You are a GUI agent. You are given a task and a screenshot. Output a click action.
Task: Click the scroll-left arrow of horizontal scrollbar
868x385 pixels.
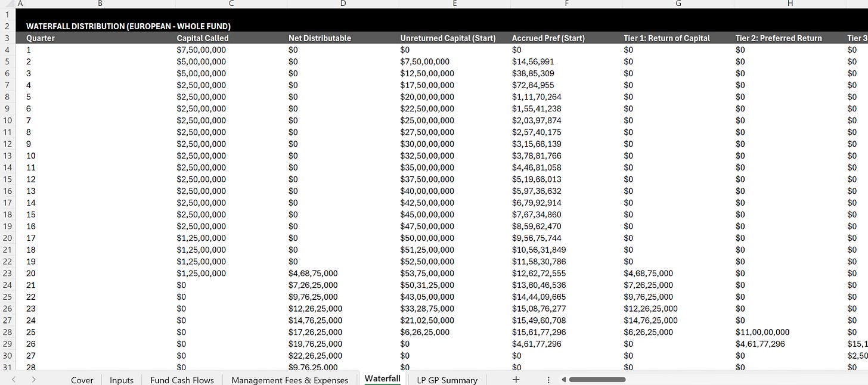[563, 379]
